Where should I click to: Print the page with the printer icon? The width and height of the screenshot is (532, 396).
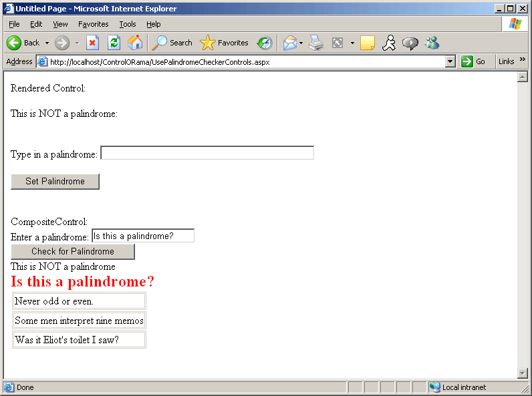316,43
